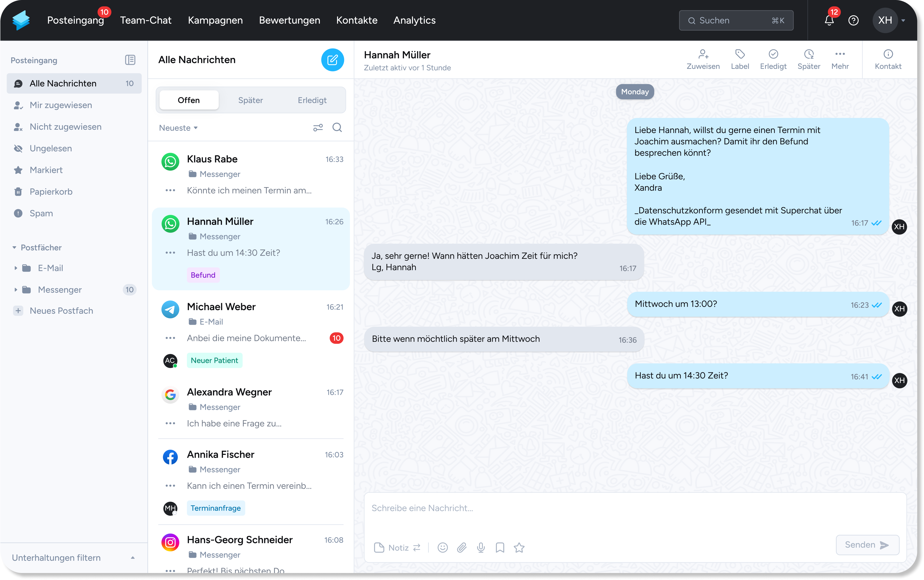Open the Neueste sort dropdown

(178, 128)
